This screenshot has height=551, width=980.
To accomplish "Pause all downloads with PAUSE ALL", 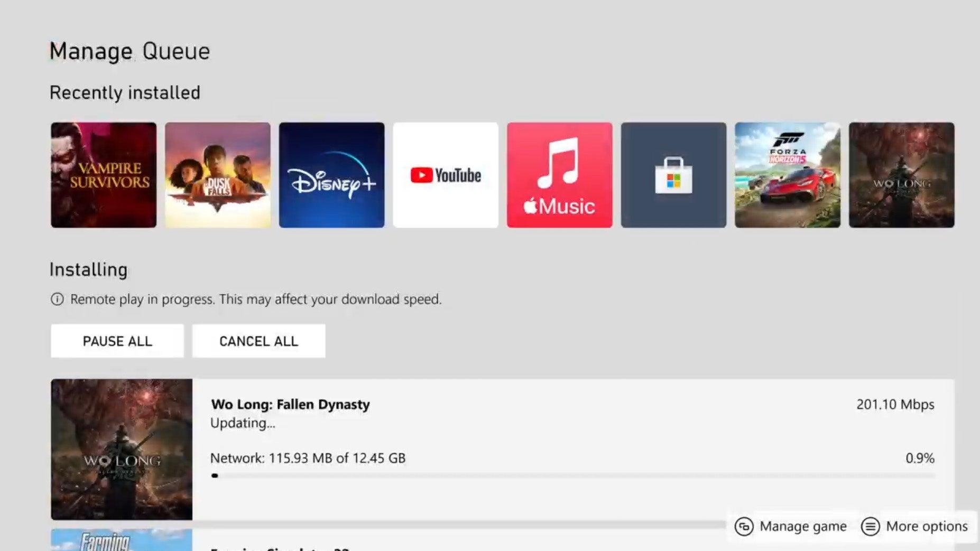I will 117,341.
